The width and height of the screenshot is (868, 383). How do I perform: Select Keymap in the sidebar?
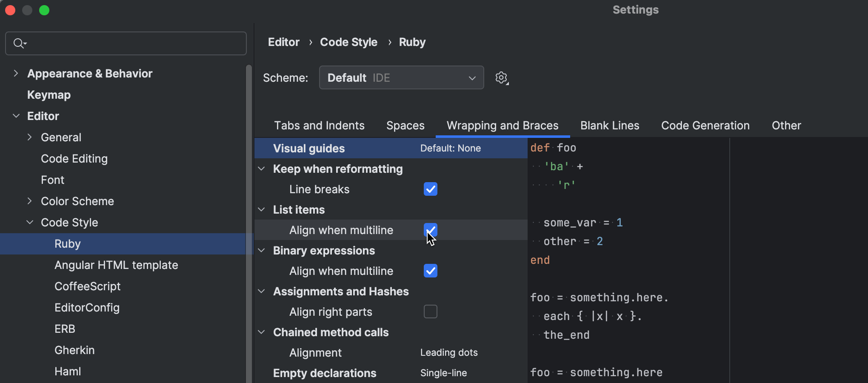(x=49, y=95)
